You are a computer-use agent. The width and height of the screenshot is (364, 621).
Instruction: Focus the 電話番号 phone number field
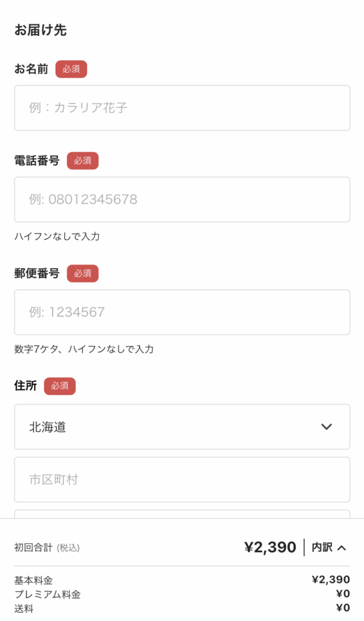click(x=182, y=199)
